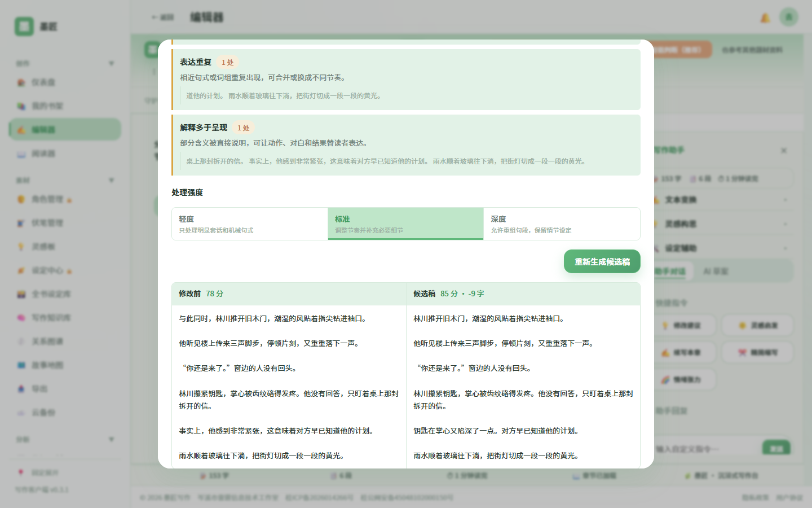Open the user avatar in the top right
This screenshot has height=508, width=812.
(x=789, y=17)
